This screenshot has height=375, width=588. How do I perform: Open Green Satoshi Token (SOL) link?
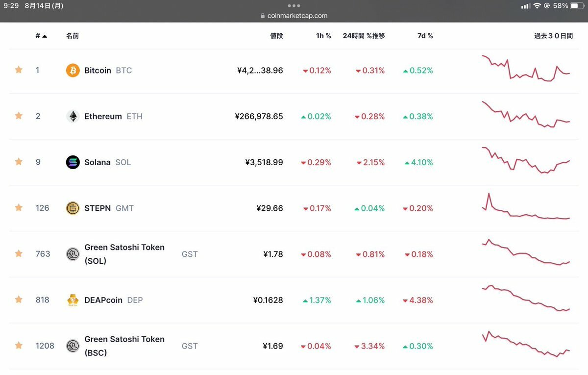click(124, 254)
